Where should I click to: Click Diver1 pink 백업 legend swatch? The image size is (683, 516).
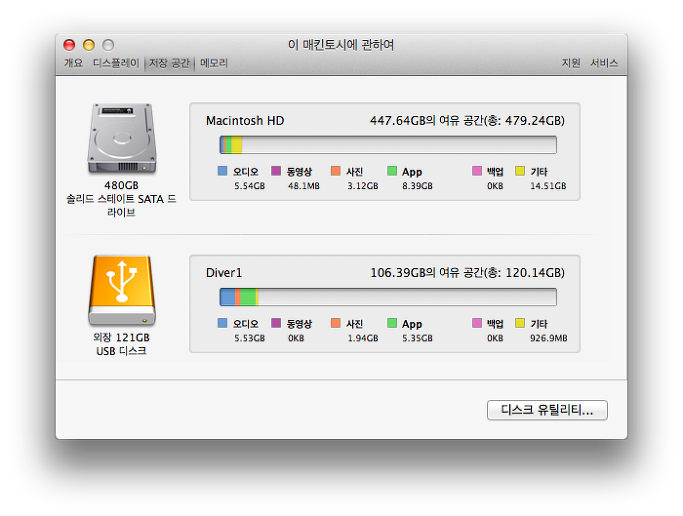[x=477, y=324]
